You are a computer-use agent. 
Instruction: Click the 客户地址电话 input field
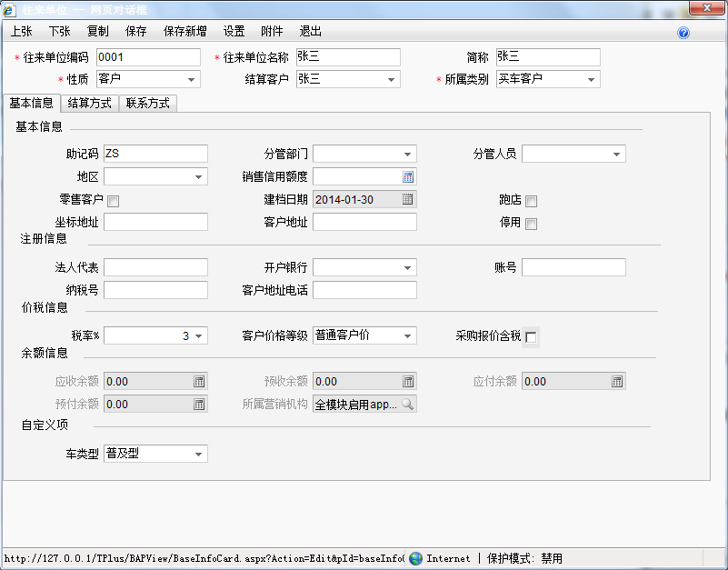point(364,290)
